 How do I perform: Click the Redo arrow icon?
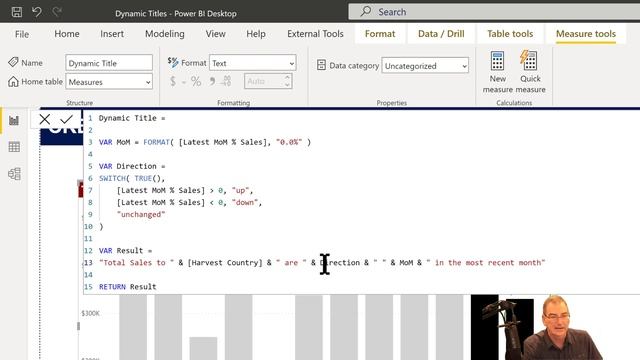57,12
